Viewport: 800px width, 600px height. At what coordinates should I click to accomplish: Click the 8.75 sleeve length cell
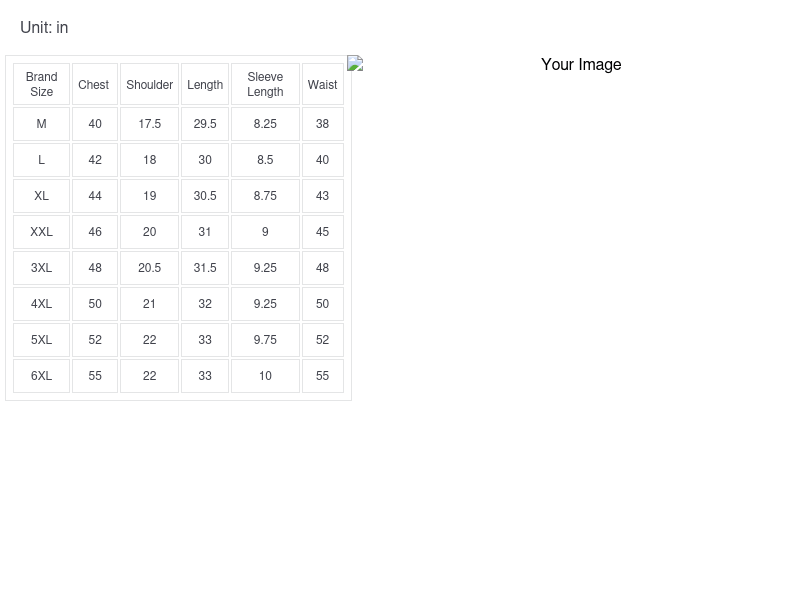(265, 196)
